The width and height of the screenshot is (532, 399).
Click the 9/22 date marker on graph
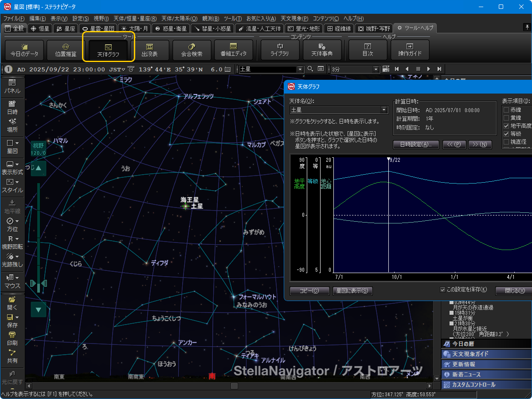(x=389, y=160)
